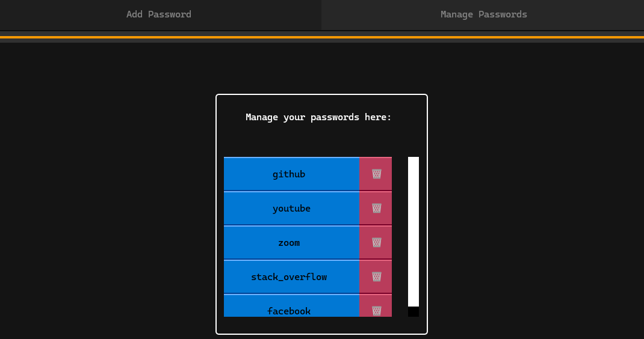View the zoom password entry
This screenshot has height=339, width=644.
(x=292, y=243)
